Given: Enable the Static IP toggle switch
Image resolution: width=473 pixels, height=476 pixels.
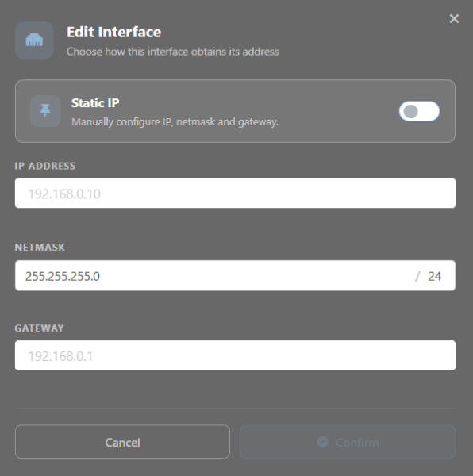Looking at the screenshot, I should click(x=419, y=111).
